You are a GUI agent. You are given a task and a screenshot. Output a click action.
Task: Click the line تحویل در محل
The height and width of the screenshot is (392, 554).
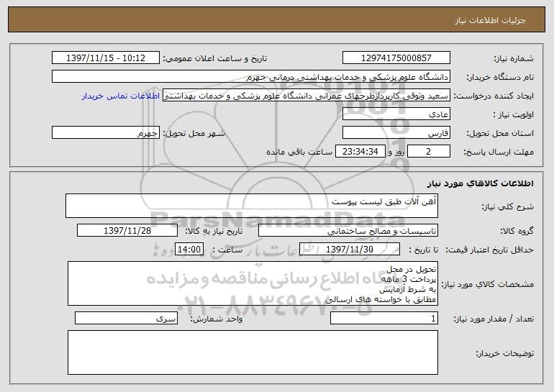[412, 270]
